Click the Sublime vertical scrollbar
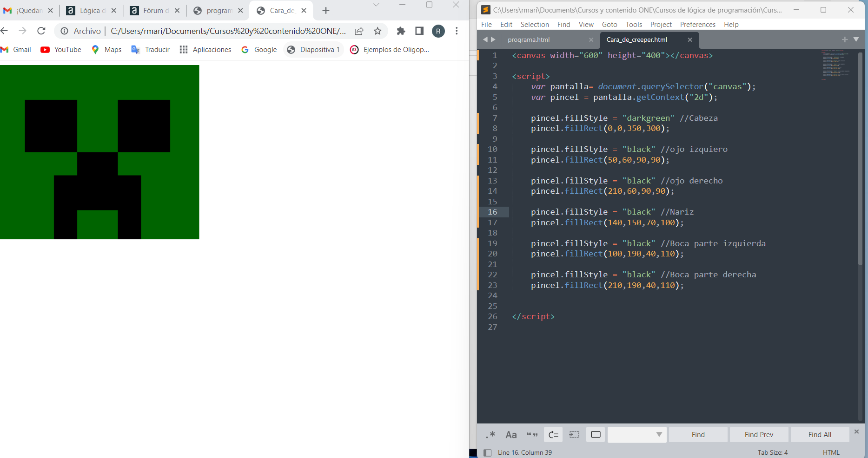The width and height of the screenshot is (868, 458). (860, 158)
